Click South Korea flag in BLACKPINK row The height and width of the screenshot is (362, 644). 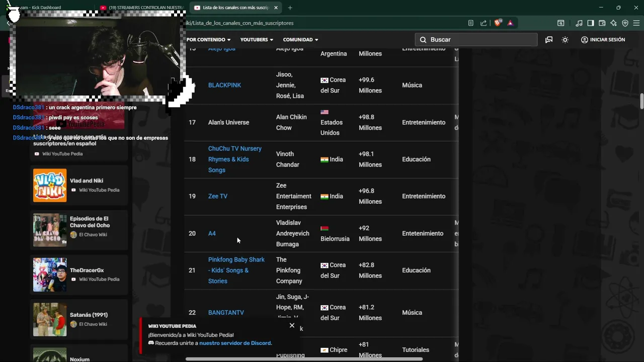click(325, 80)
